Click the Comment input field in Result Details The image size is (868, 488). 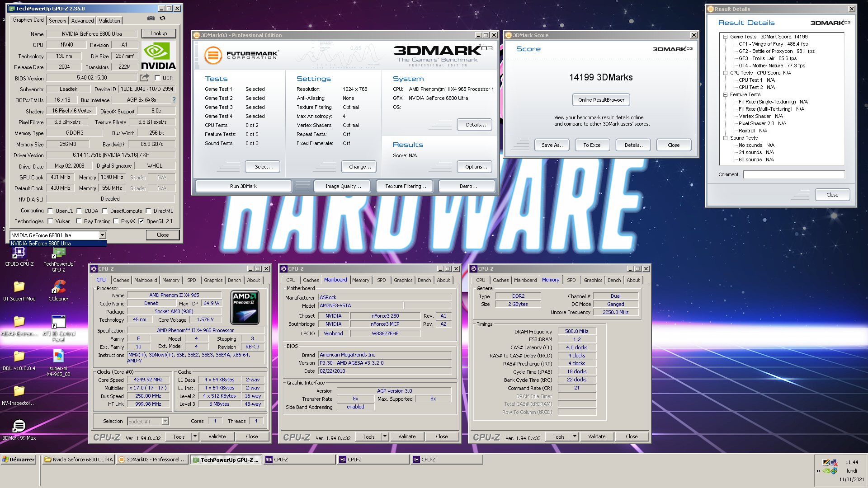[794, 174]
